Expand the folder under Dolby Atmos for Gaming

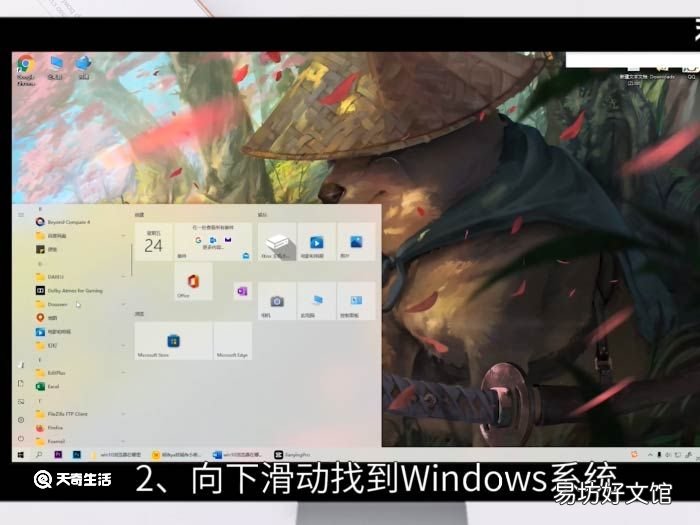coord(81,304)
